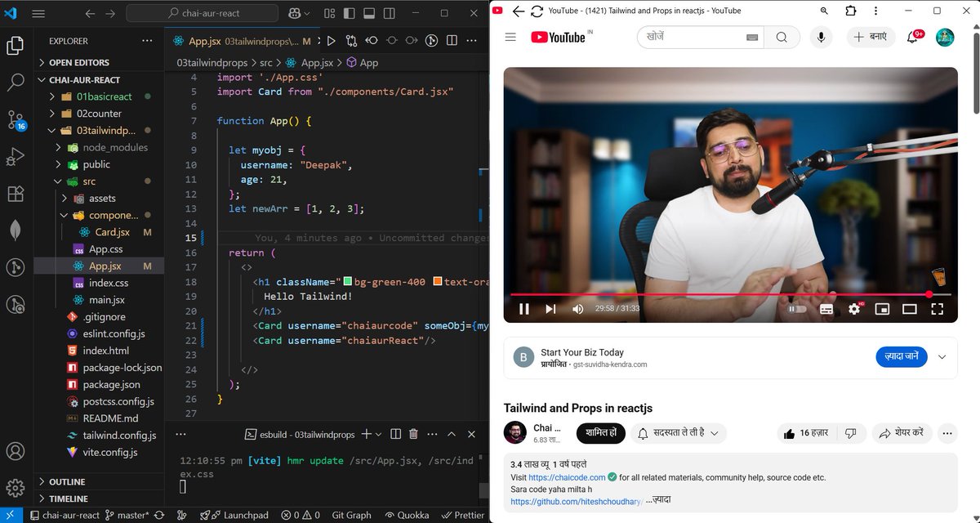Image resolution: width=980 pixels, height=523 pixels.
Task: Collapse the OPEN EDITORS section
Action: [x=99, y=63]
